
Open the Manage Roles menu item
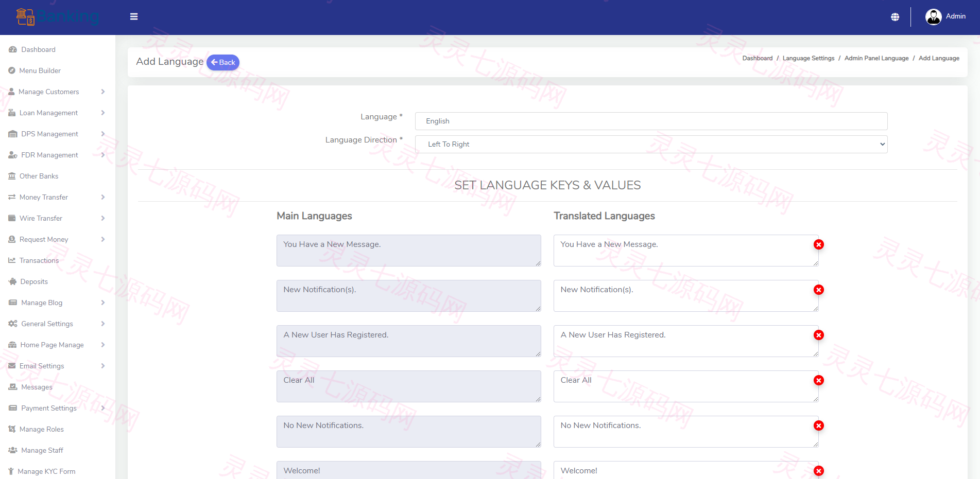pyautogui.click(x=57, y=429)
